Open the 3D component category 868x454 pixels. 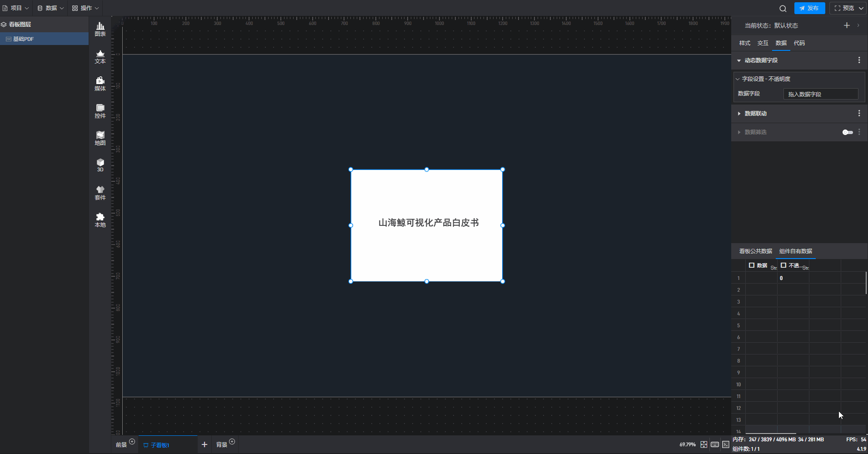pyautogui.click(x=100, y=165)
